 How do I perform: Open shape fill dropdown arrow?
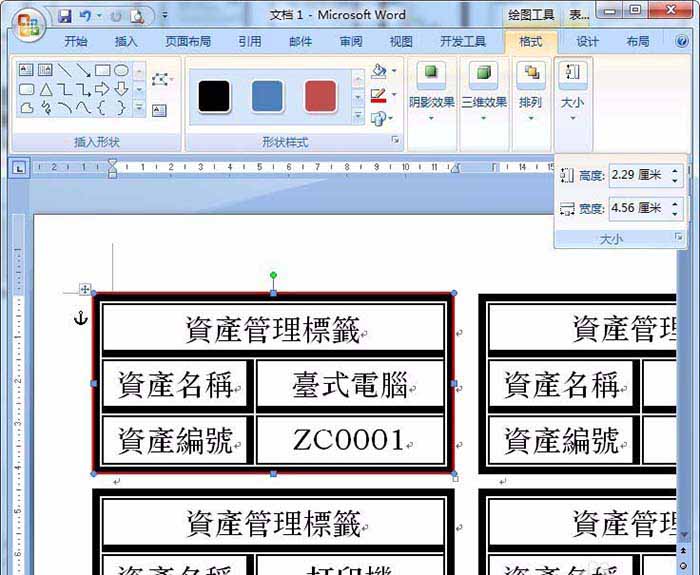(394, 71)
